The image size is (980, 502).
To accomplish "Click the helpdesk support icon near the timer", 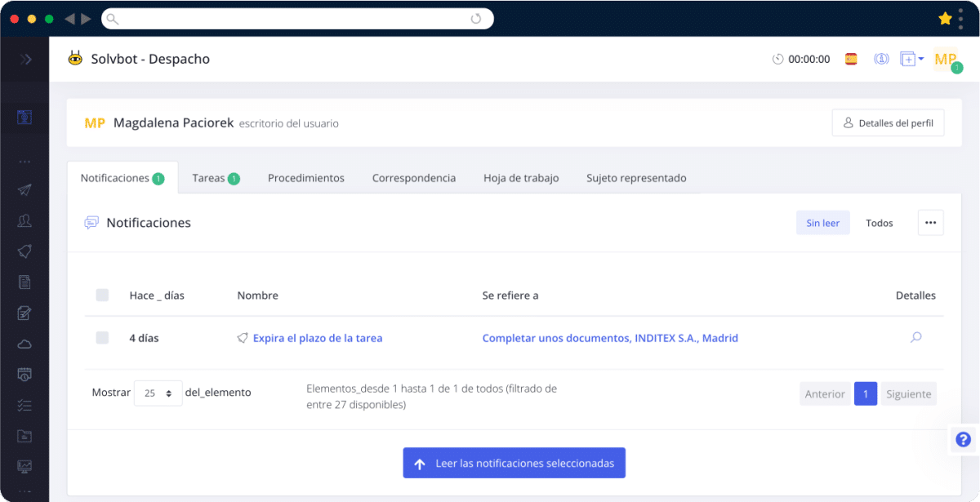I will 881,59.
